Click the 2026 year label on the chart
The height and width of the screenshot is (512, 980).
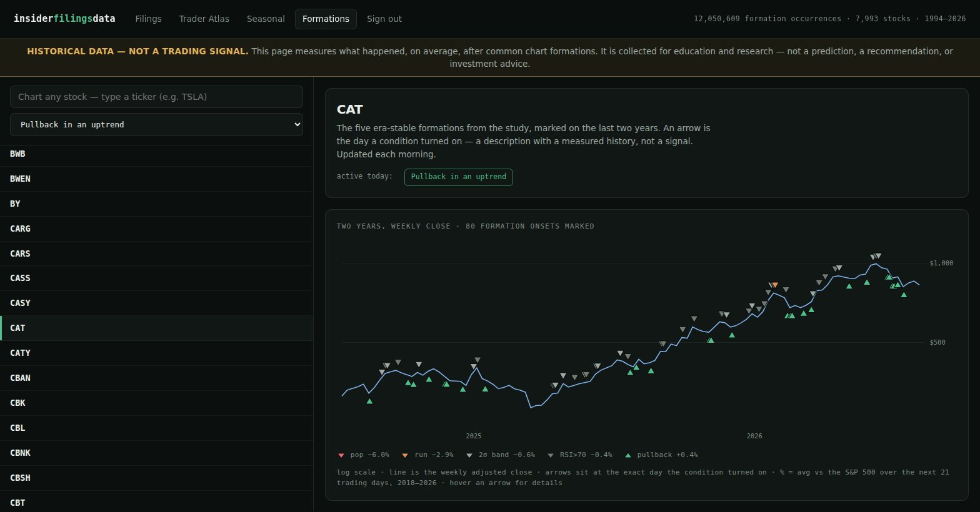click(754, 436)
